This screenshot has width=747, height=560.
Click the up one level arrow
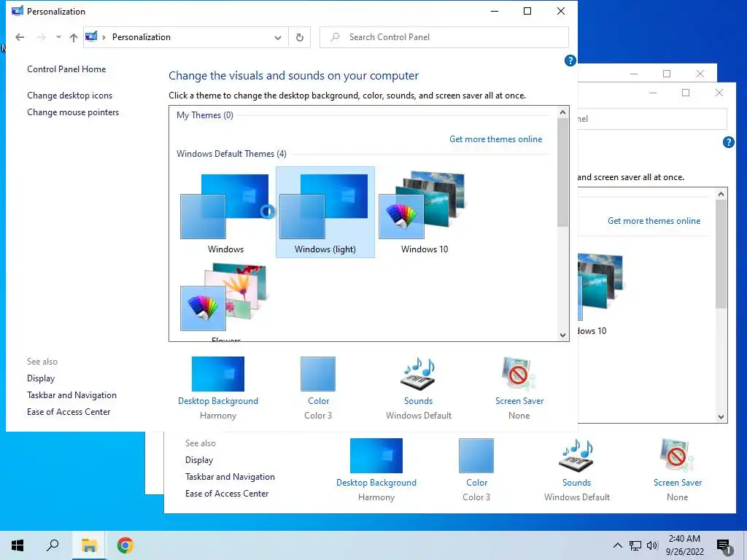(x=74, y=37)
